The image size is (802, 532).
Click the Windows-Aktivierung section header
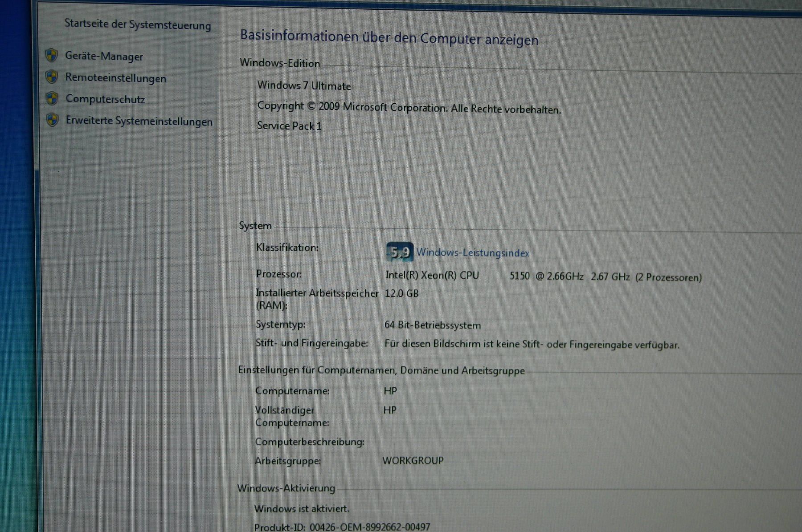(x=286, y=488)
